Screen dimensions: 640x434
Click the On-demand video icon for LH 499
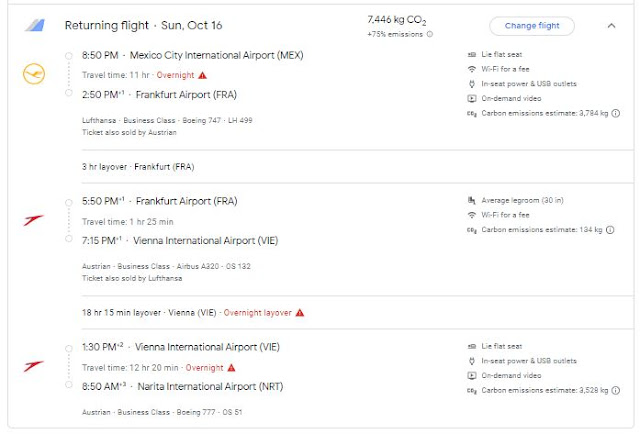point(471,98)
